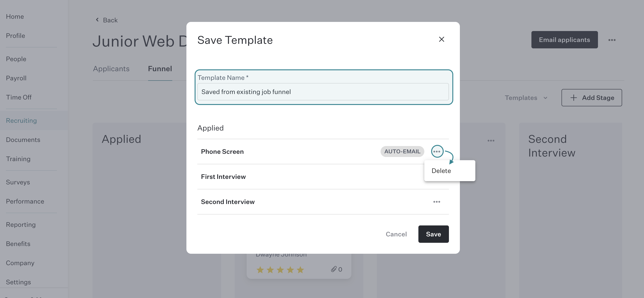Open Second Interview stage options menu

pyautogui.click(x=436, y=202)
